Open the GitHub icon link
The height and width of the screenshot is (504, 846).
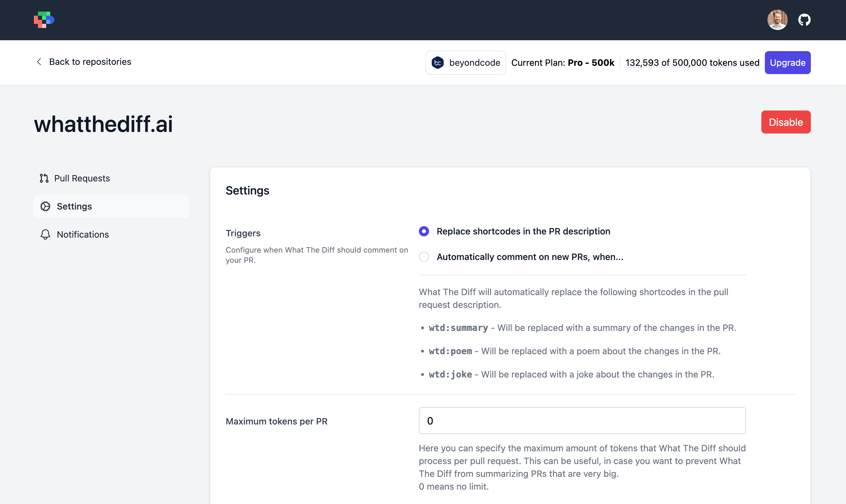point(804,20)
